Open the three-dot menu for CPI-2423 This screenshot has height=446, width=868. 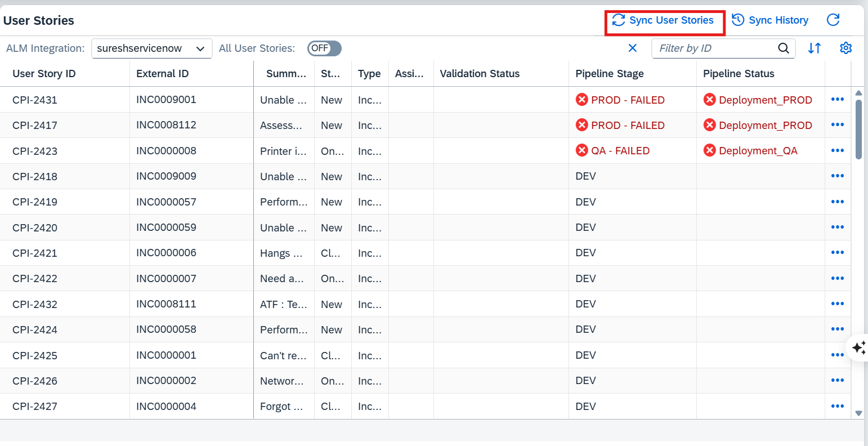pyautogui.click(x=837, y=151)
